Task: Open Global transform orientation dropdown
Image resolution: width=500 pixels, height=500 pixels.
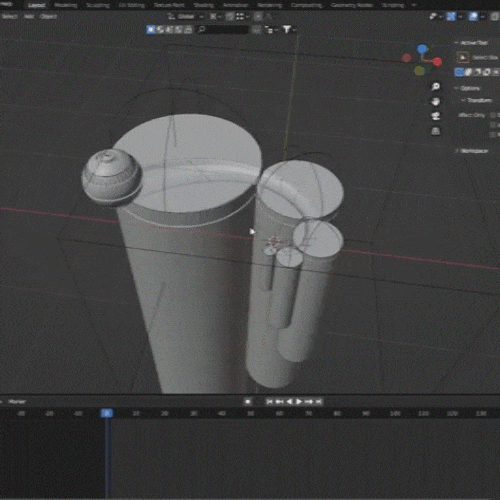Action: 186,16
